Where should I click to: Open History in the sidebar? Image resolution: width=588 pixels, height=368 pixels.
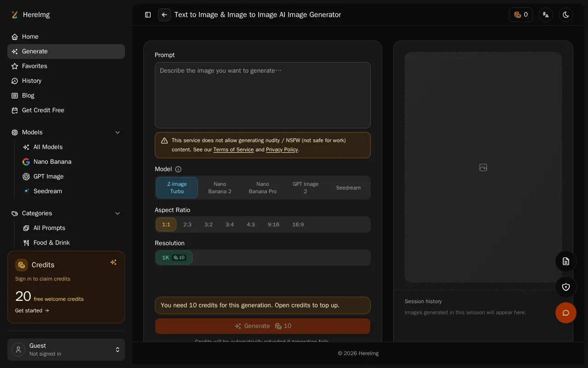click(x=66, y=81)
